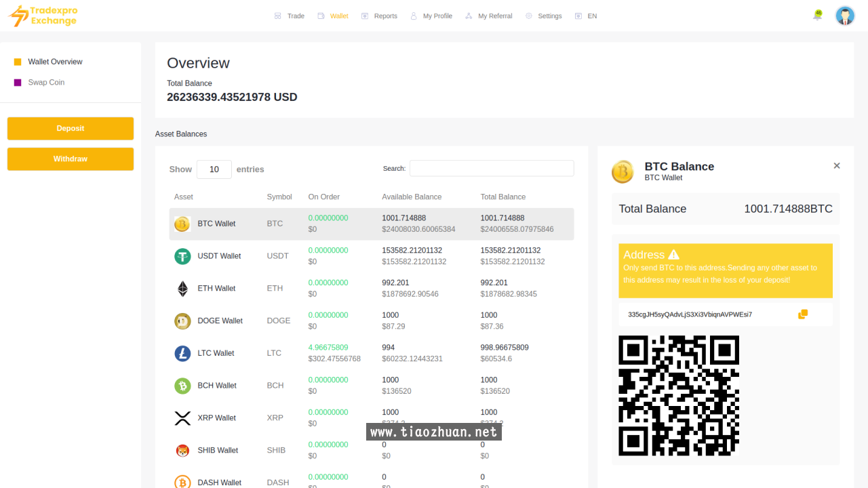
Task: Click the copy address icon
Action: click(x=803, y=314)
